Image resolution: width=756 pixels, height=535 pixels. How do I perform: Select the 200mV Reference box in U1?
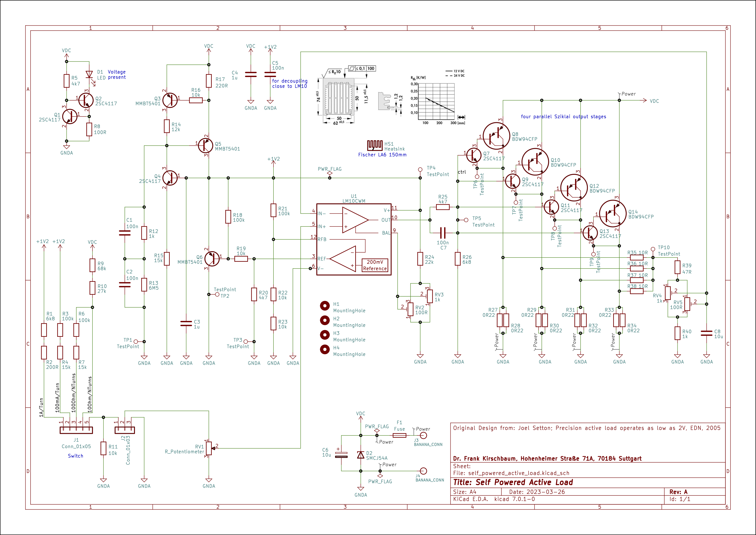(x=375, y=265)
